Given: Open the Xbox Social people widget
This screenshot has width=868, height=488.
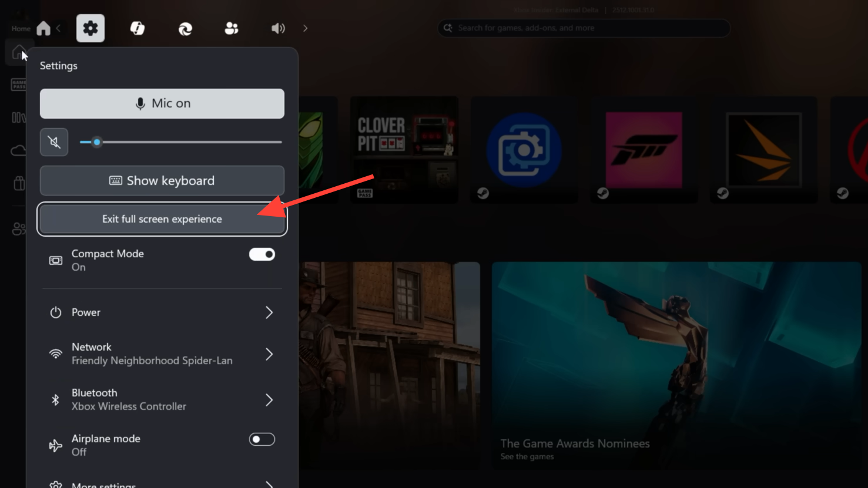Looking at the screenshot, I should 232,28.
